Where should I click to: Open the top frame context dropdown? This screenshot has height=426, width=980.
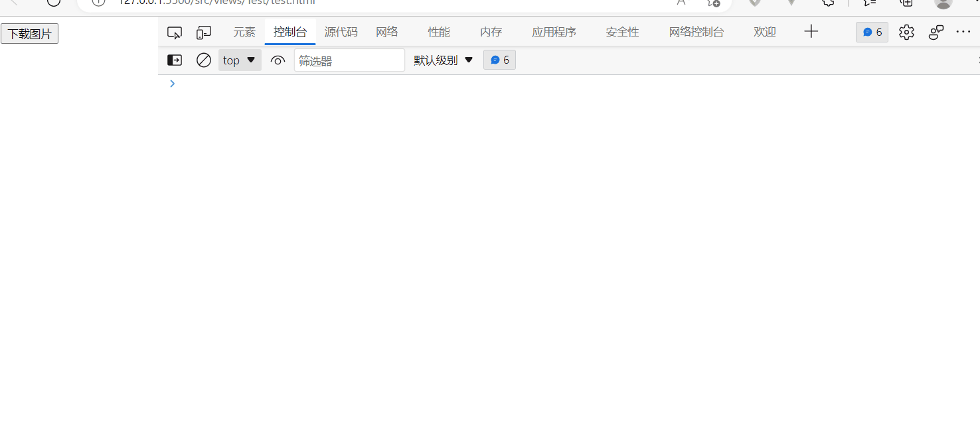(239, 60)
